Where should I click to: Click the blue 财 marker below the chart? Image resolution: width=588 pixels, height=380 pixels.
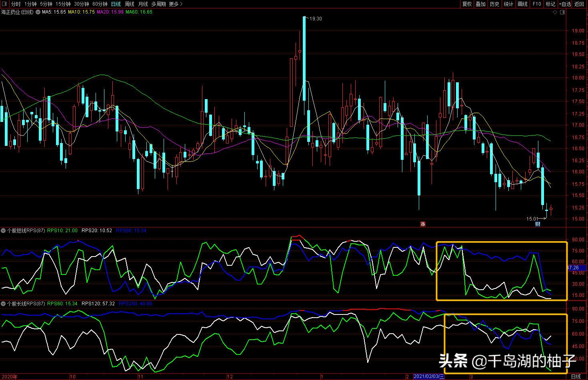(538, 224)
